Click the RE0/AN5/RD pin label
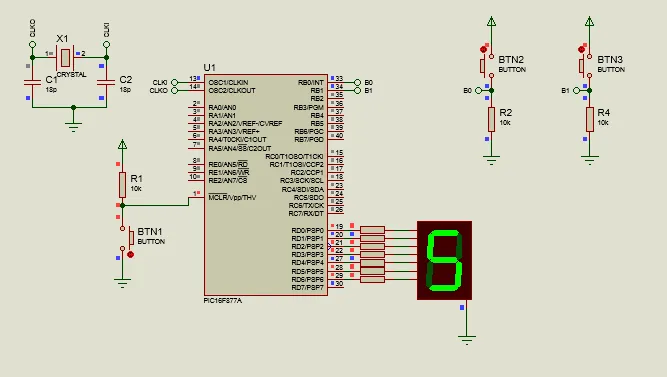 click(228, 164)
